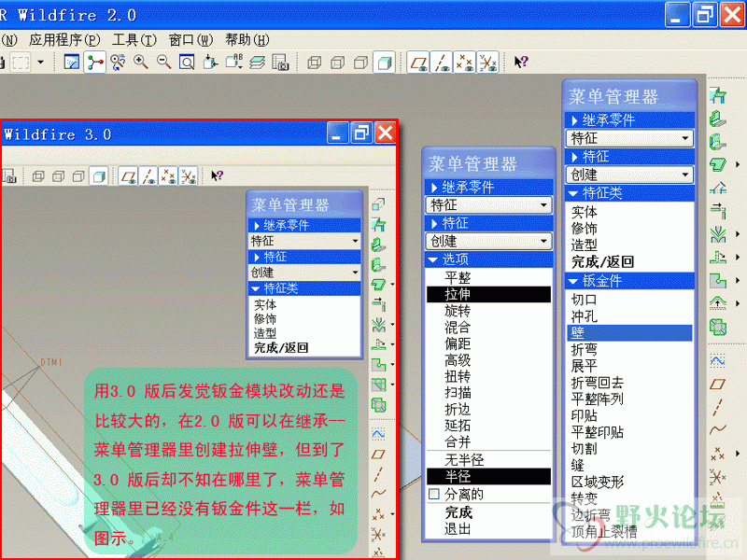This screenshot has width=747, height=560.
Task: Select 旋转 in the options list
Action: coord(458,311)
